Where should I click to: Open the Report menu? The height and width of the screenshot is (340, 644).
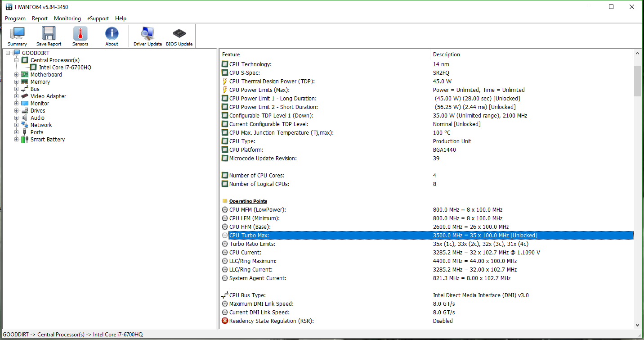(x=40, y=18)
